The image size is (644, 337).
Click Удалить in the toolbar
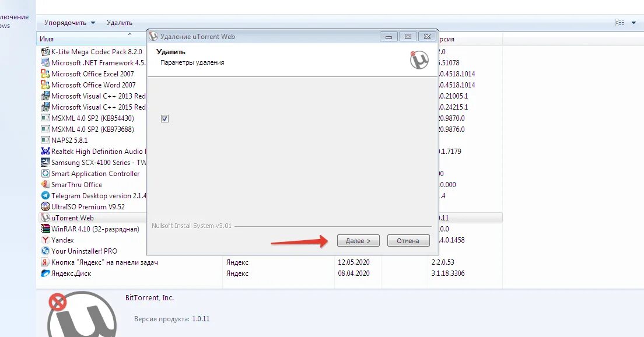tap(120, 23)
